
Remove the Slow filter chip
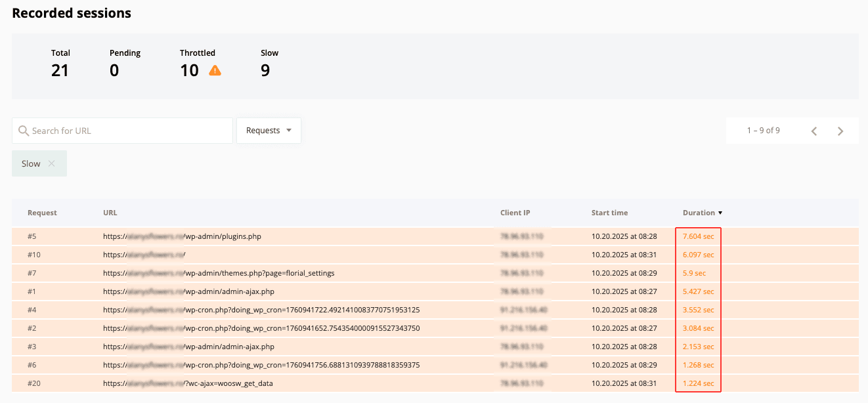click(51, 163)
